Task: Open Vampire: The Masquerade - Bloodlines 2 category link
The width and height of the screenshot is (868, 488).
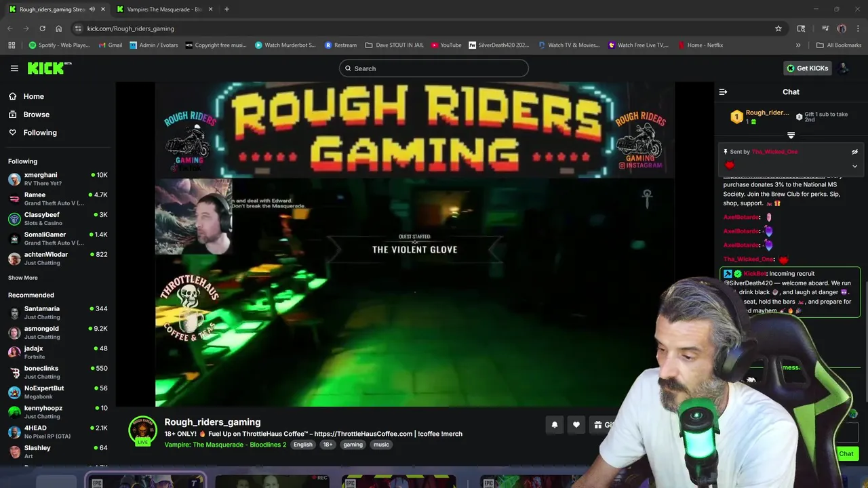Action: pos(225,445)
